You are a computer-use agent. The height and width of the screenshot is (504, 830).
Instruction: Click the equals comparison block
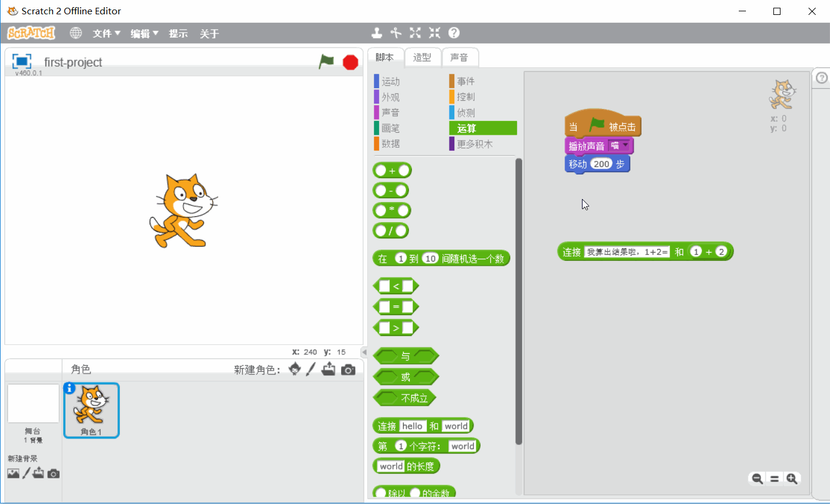[x=396, y=307]
